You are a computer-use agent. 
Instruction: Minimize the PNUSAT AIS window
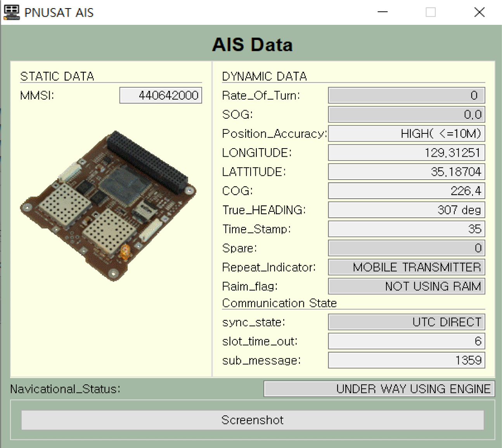coord(383,12)
